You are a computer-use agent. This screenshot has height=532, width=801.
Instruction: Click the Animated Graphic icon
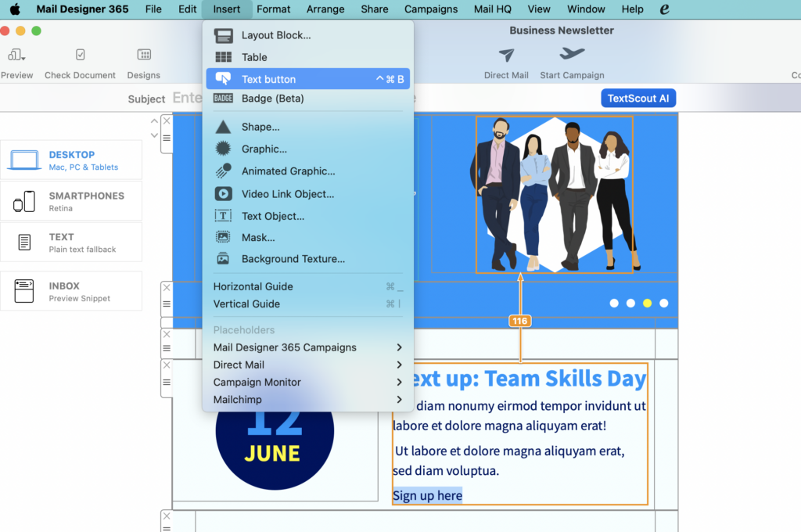point(223,171)
